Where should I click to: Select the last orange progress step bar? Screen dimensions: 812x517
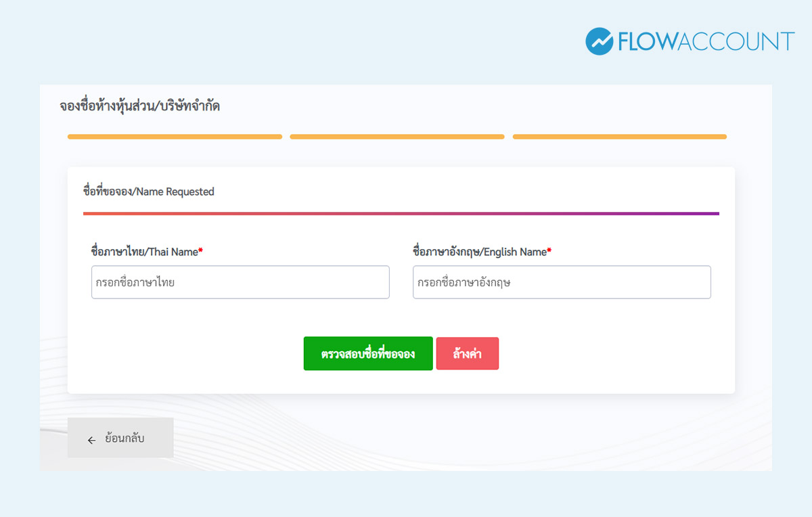pos(619,137)
